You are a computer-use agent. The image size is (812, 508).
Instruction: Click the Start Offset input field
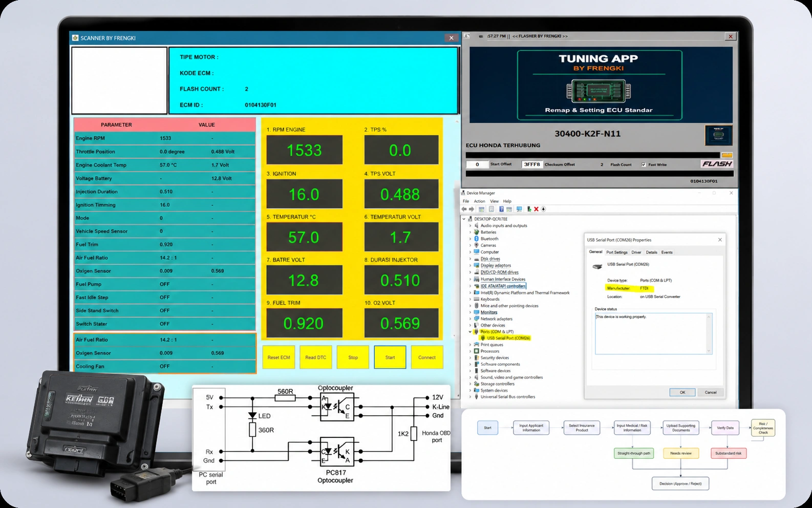tap(477, 164)
